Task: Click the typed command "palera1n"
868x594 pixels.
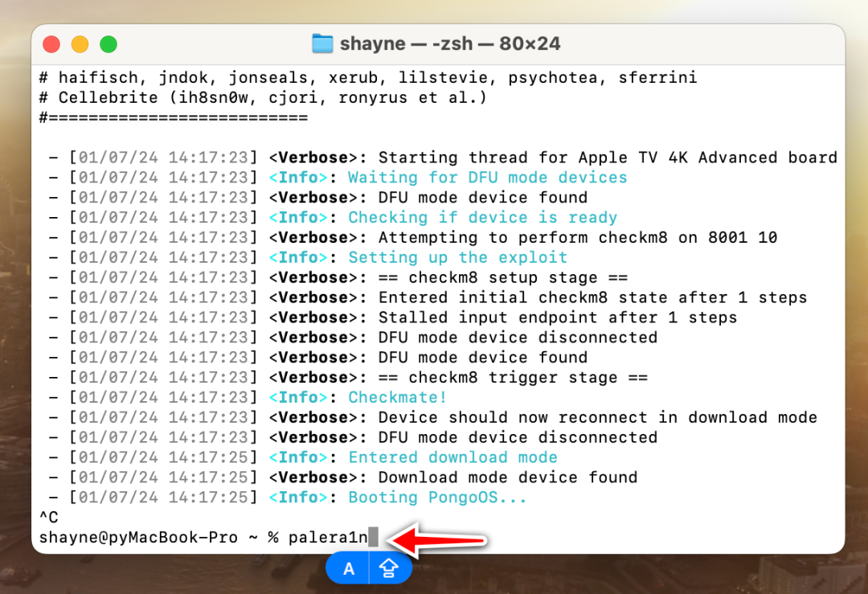Action: point(328,538)
